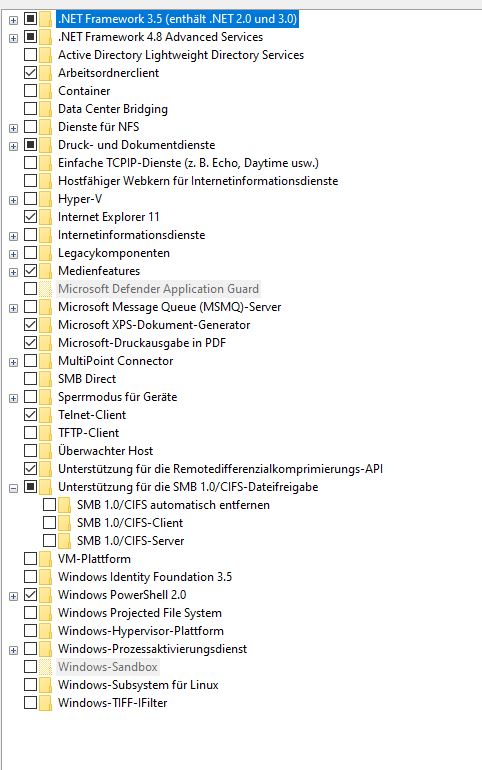Uncheck the Internet Explorer 11 checkbox
482x770 pixels.
(x=30, y=217)
